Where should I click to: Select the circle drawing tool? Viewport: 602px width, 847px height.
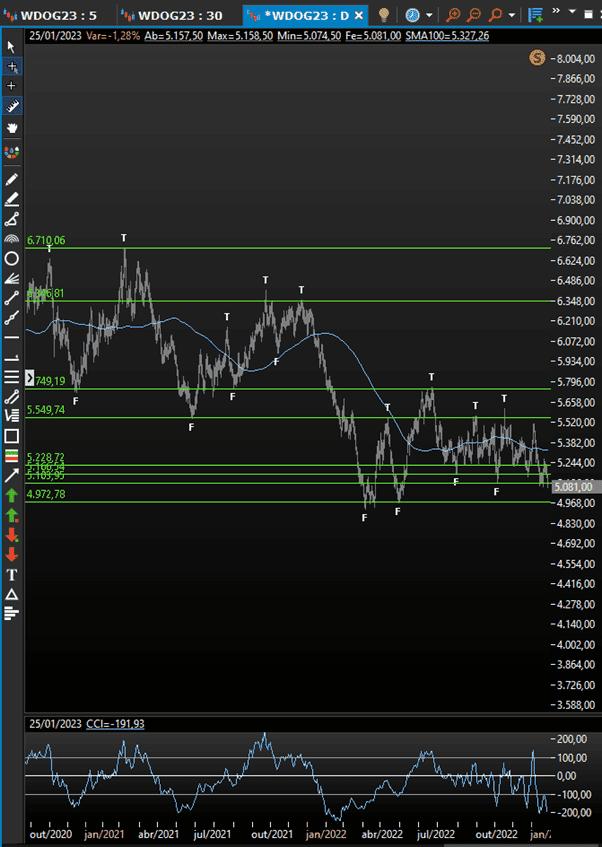click(x=12, y=259)
